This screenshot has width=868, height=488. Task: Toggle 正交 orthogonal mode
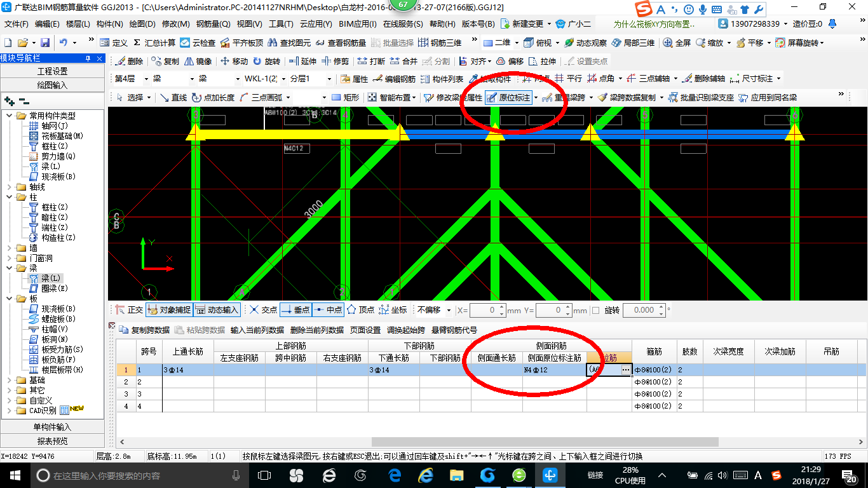[129, 310]
